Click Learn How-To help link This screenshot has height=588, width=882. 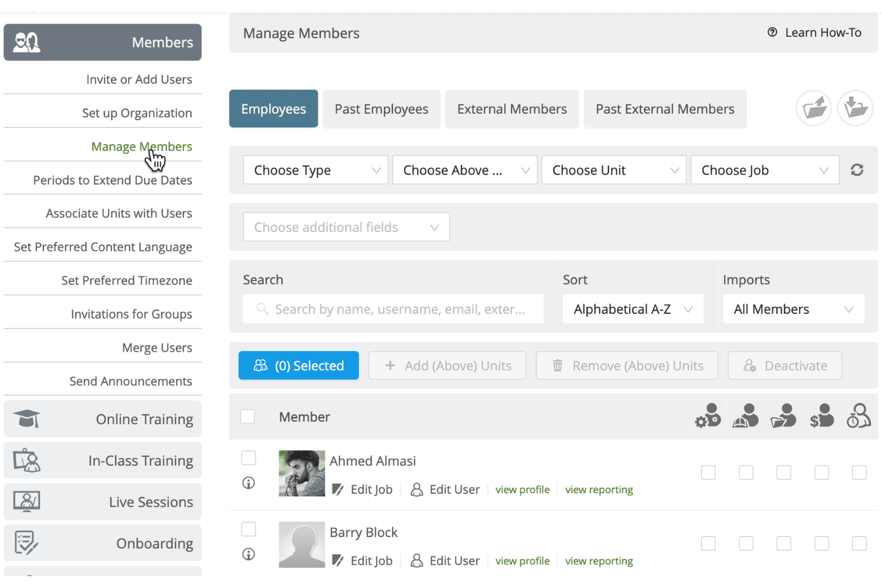click(814, 33)
